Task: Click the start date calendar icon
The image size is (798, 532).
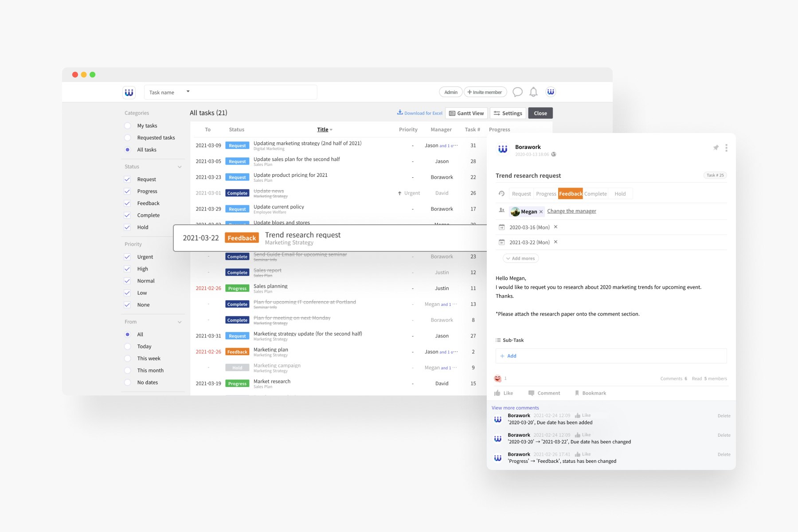Action: click(501, 227)
